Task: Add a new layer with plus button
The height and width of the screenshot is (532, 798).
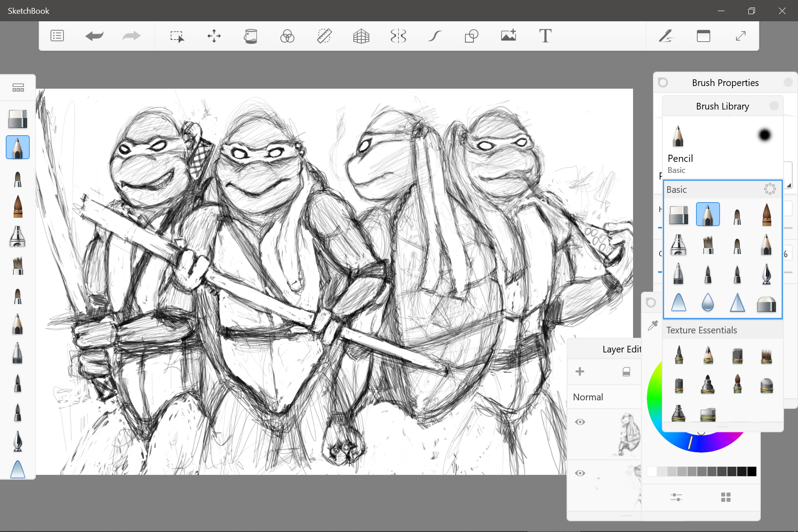Action: point(580,372)
